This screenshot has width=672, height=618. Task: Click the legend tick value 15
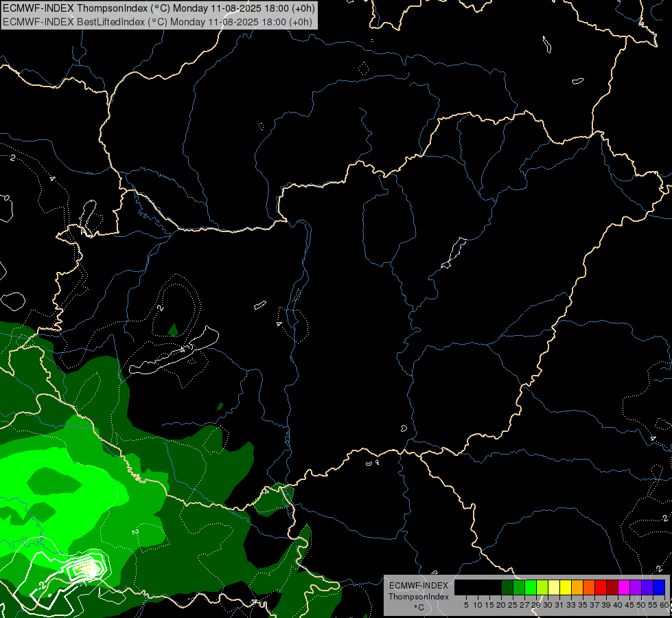pyautogui.click(x=489, y=605)
